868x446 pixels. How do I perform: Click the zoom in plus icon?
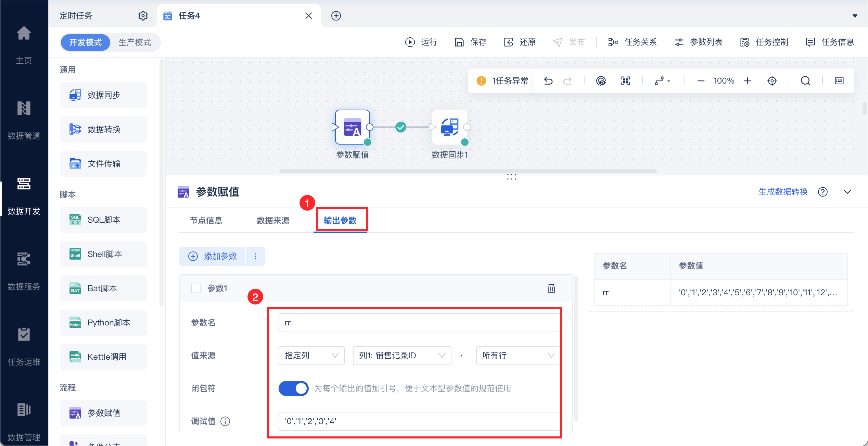point(748,81)
